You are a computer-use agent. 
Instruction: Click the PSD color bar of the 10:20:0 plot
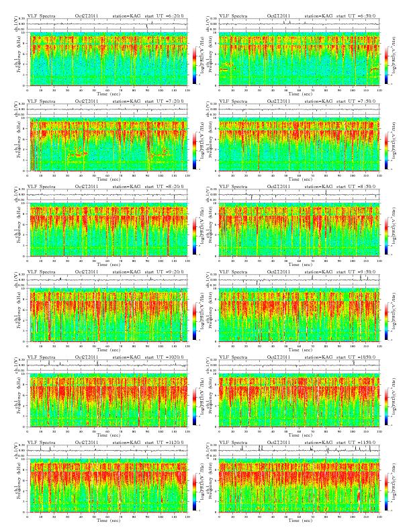click(x=194, y=406)
